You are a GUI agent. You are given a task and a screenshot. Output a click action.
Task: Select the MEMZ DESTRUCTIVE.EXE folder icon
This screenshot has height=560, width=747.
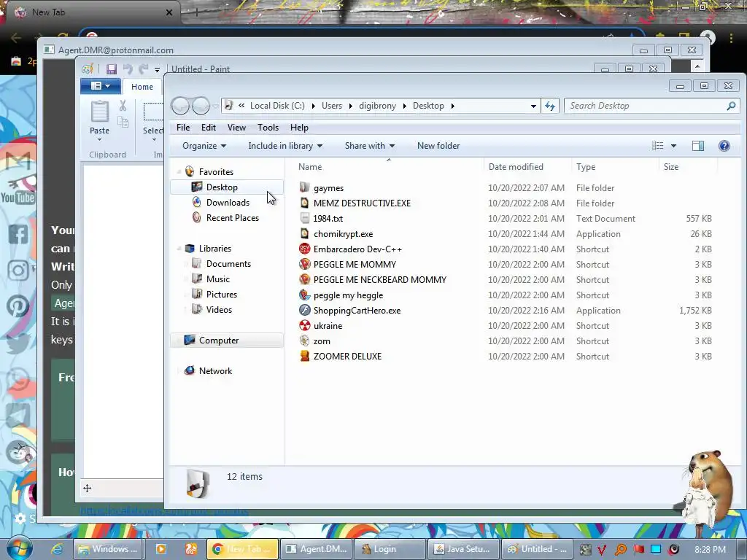304,203
